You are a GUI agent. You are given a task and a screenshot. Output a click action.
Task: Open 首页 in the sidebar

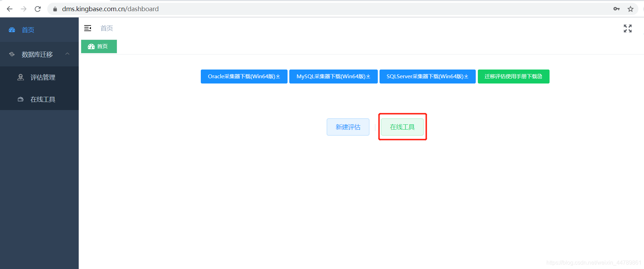pos(39,30)
